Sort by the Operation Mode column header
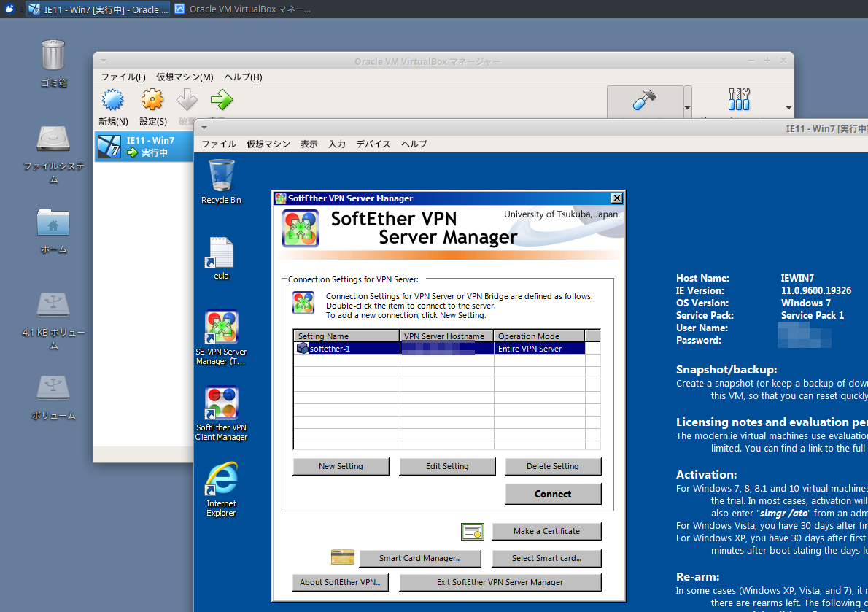The width and height of the screenshot is (868, 612). pyautogui.click(x=538, y=336)
